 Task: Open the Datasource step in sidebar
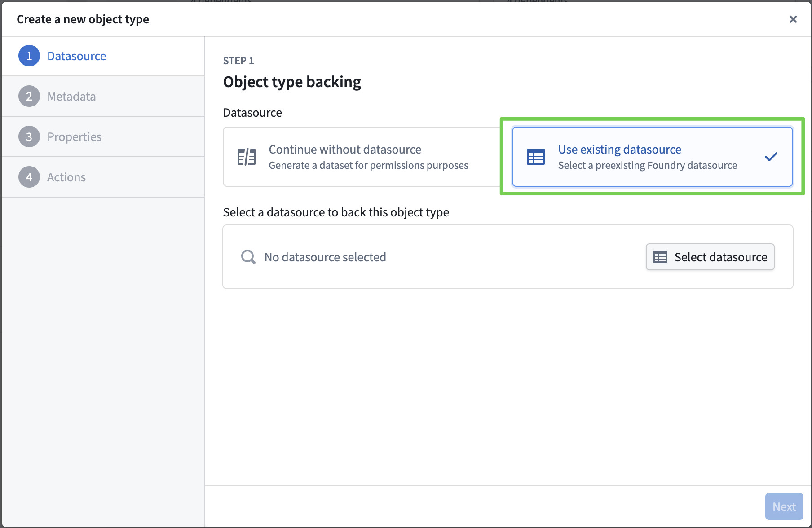77,56
